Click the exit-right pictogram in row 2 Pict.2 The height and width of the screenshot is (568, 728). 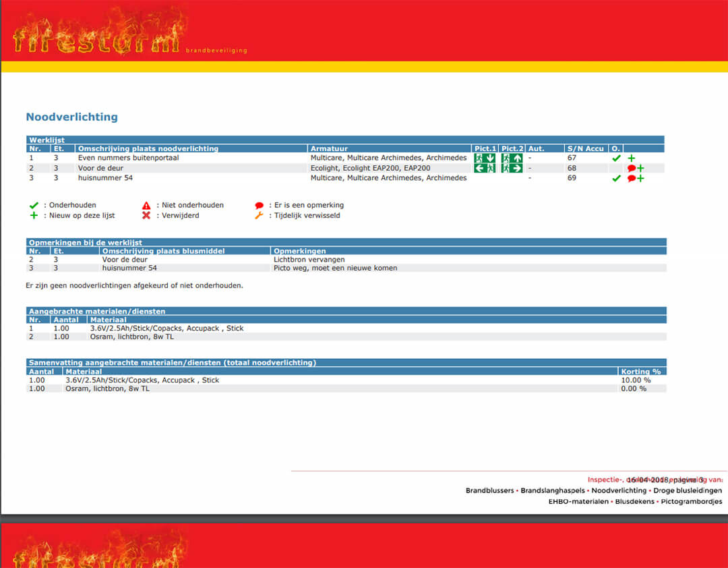tap(512, 168)
